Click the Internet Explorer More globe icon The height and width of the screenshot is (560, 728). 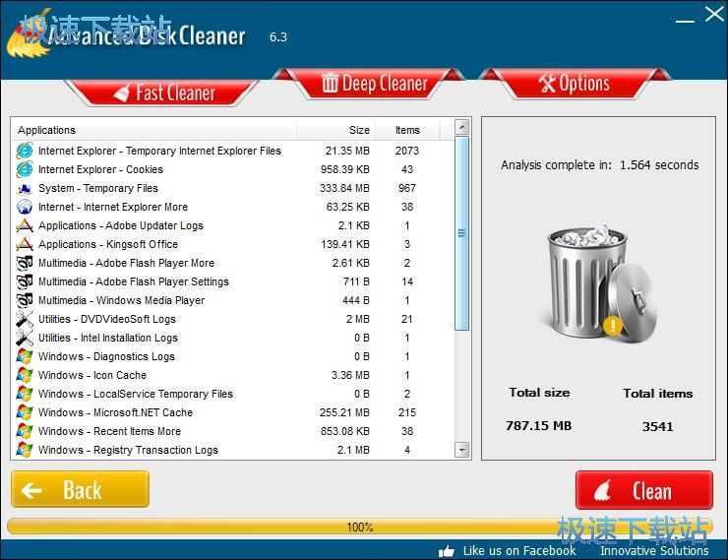(25, 207)
